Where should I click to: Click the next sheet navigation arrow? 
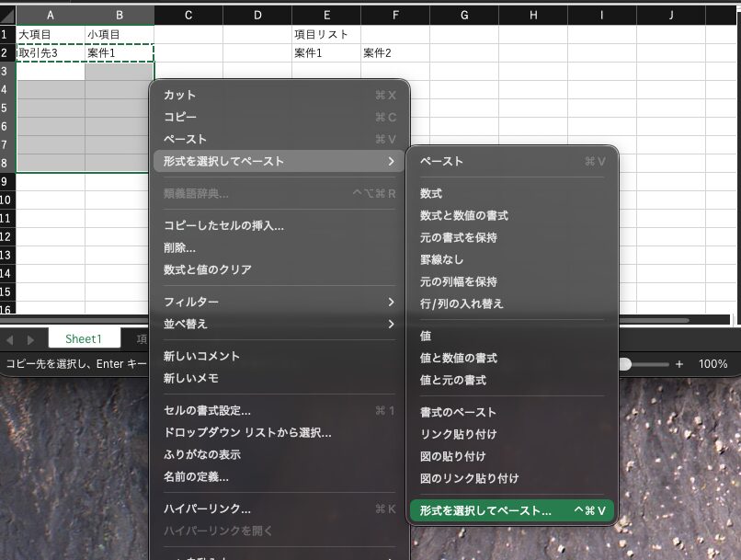29,339
